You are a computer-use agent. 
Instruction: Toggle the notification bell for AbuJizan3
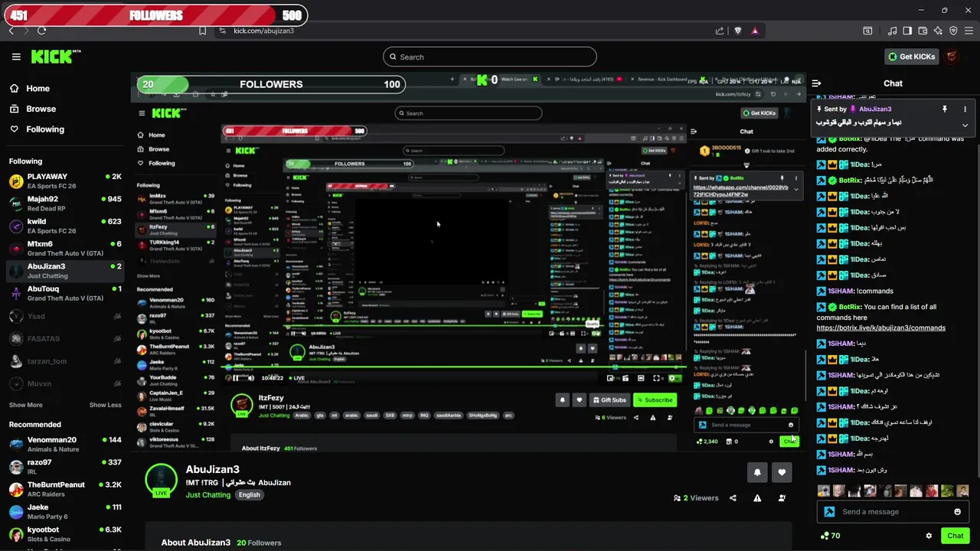(757, 472)
